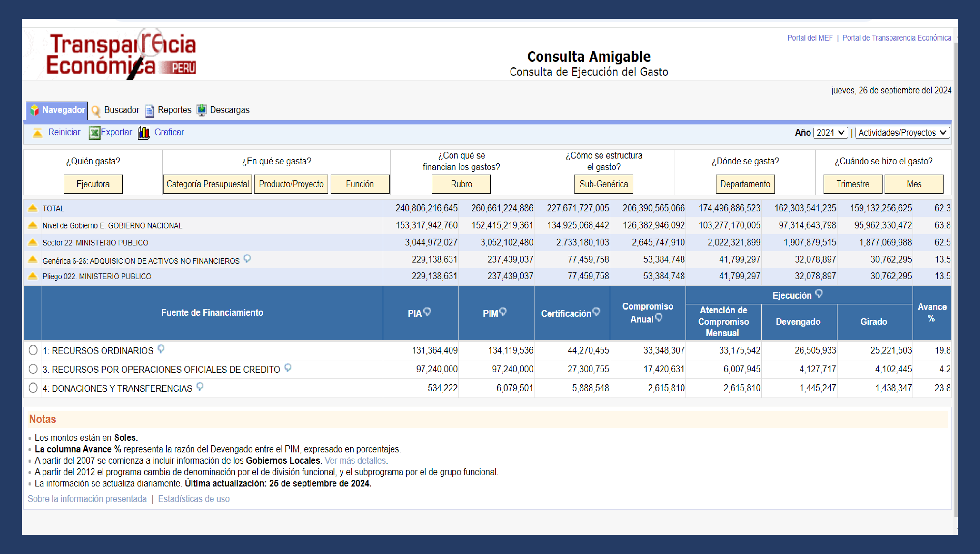980x554 pixels.
Task: Click the info bubble beside PIA header
Action: click(x=427, y=312)
